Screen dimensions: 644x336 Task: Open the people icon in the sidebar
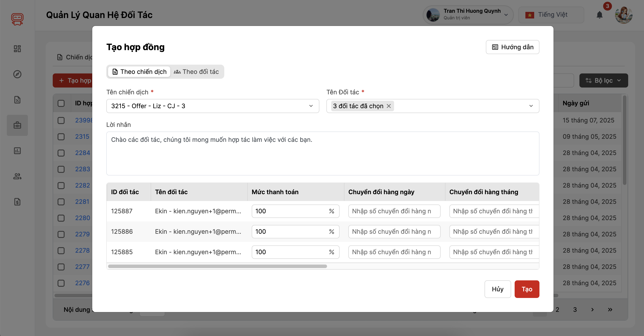pyautogui.click(x=17, y=176)
